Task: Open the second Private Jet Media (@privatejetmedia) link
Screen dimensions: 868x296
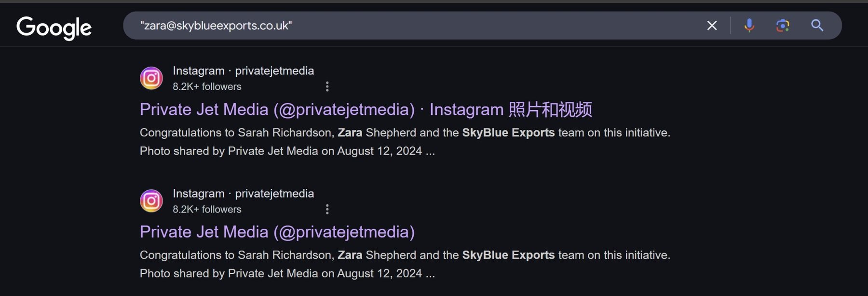Action: (277, 232)
